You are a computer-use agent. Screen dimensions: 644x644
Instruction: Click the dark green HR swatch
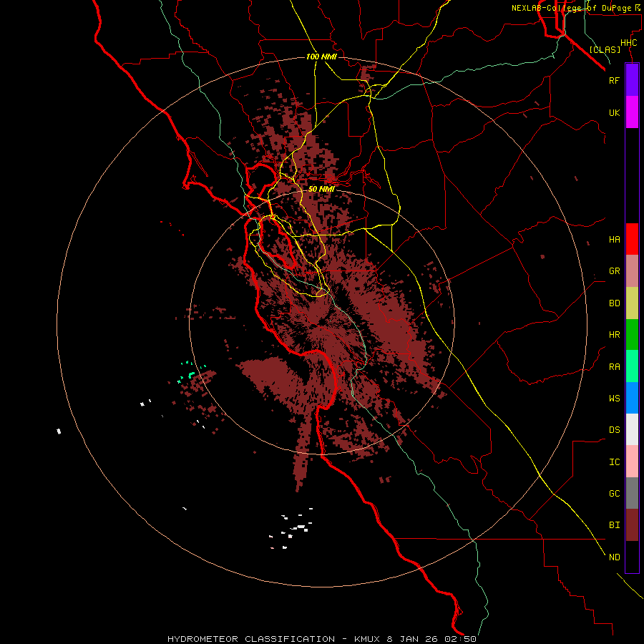(x=632, y=335)
